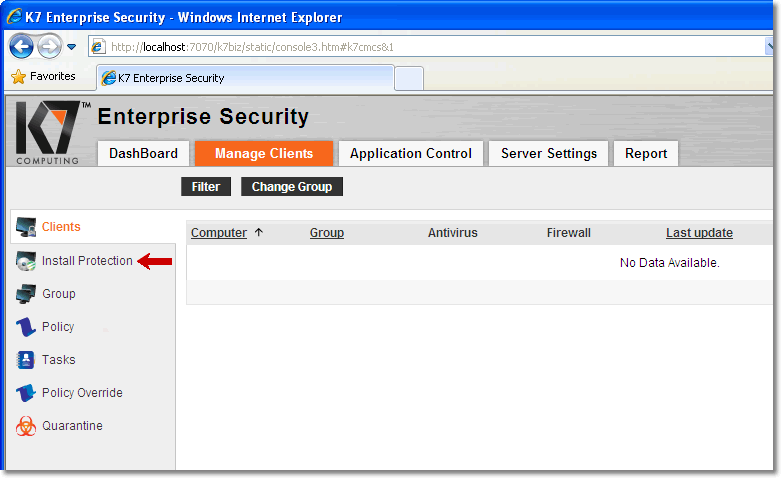Click the browser Forward arrow button
782x479 pixels.
(x=49, y=47)
